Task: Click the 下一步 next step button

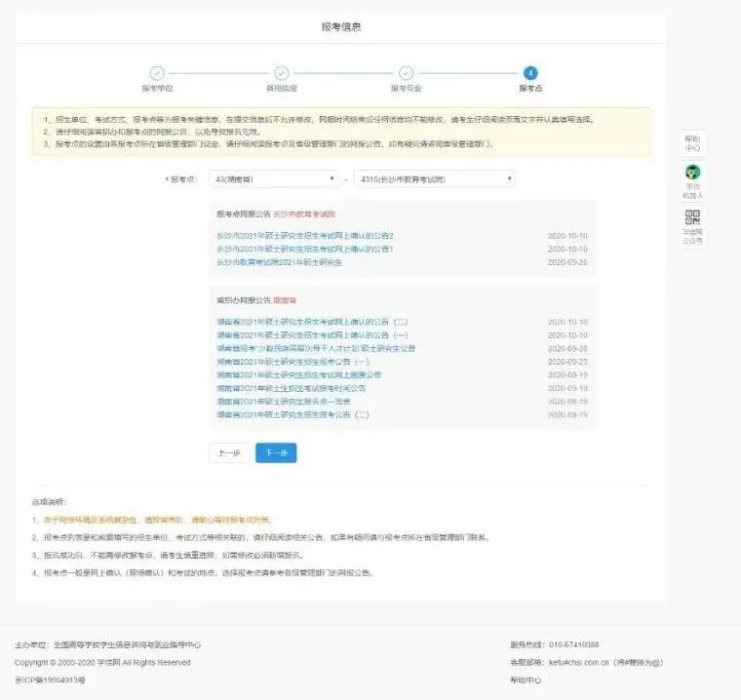Action: [x=276, y=453]
